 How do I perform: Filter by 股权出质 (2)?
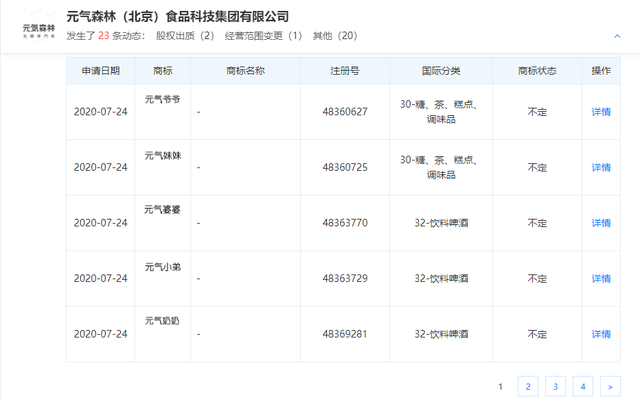pos(185,36)
